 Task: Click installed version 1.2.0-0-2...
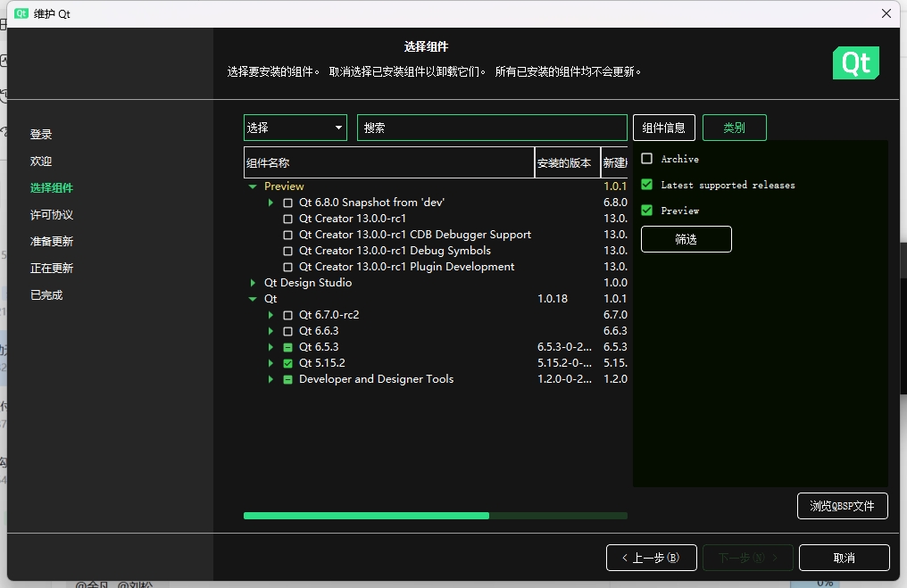[564, 379]
